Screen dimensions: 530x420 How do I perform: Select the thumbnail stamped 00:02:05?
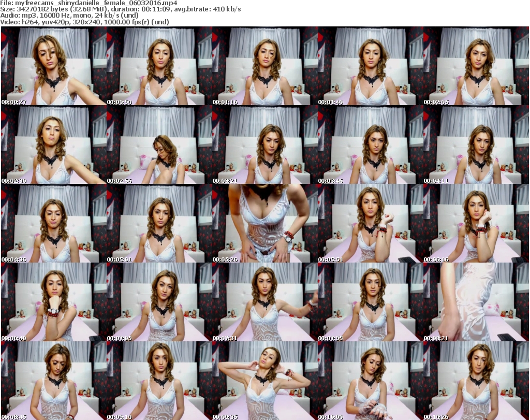(476, 66)
